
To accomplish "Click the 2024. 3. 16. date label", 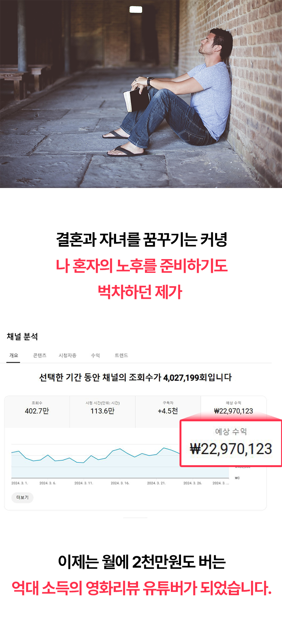I will click(120, 483).
